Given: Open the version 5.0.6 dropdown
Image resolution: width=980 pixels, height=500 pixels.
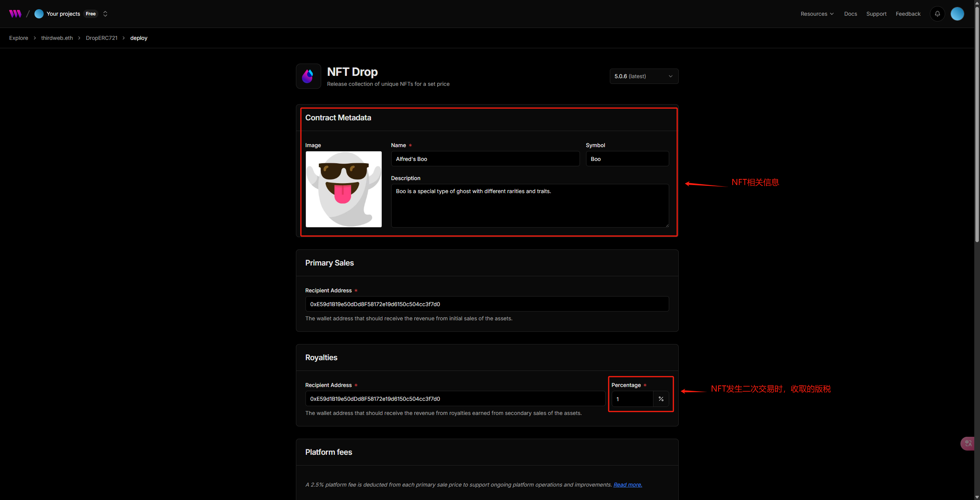Looking at the screenshot, I should click(x=644, y=76).
